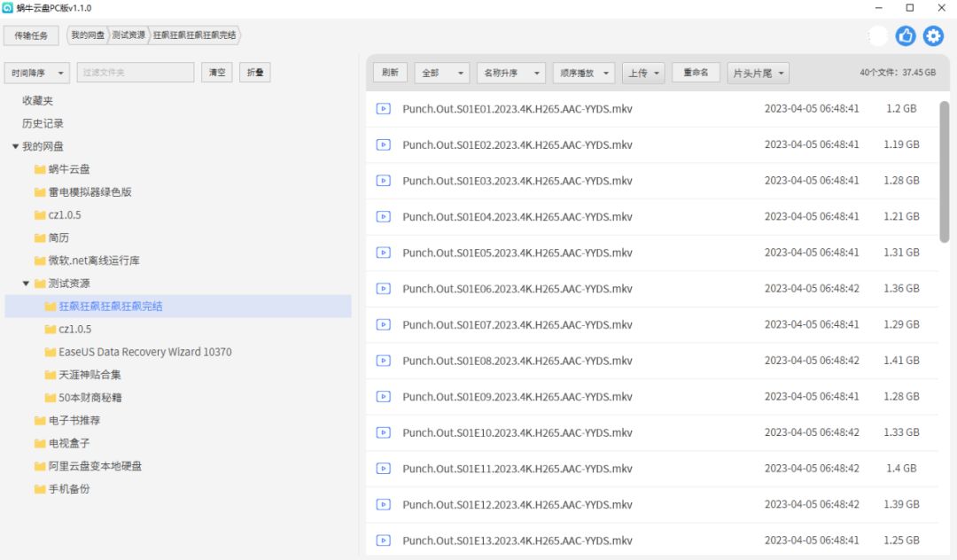Click the 电视盒子 folder icon

coord(40,443)
